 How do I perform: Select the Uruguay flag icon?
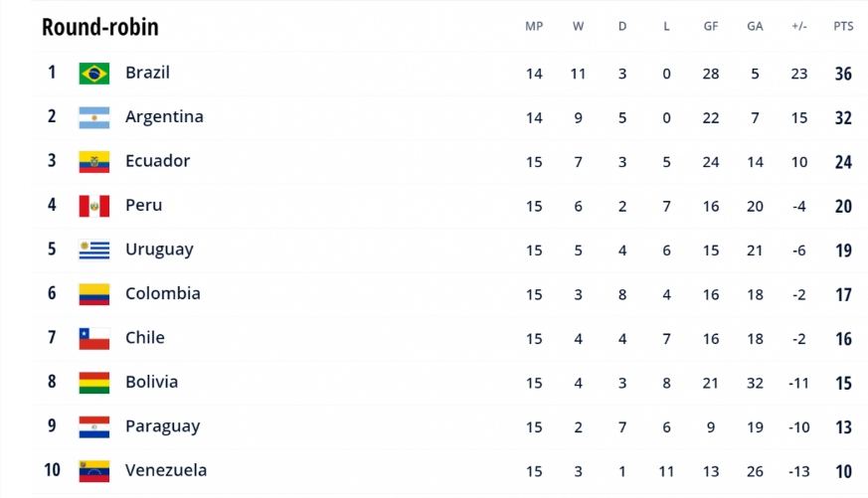(94, 250)
